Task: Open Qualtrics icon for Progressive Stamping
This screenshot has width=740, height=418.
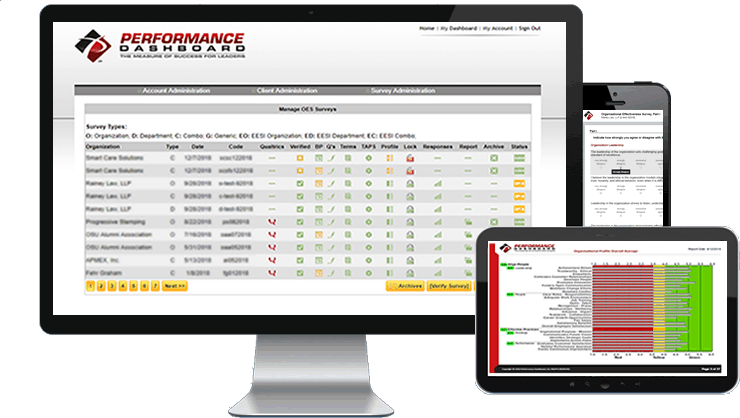Action: pyautogui.click(x=272, y=222)
